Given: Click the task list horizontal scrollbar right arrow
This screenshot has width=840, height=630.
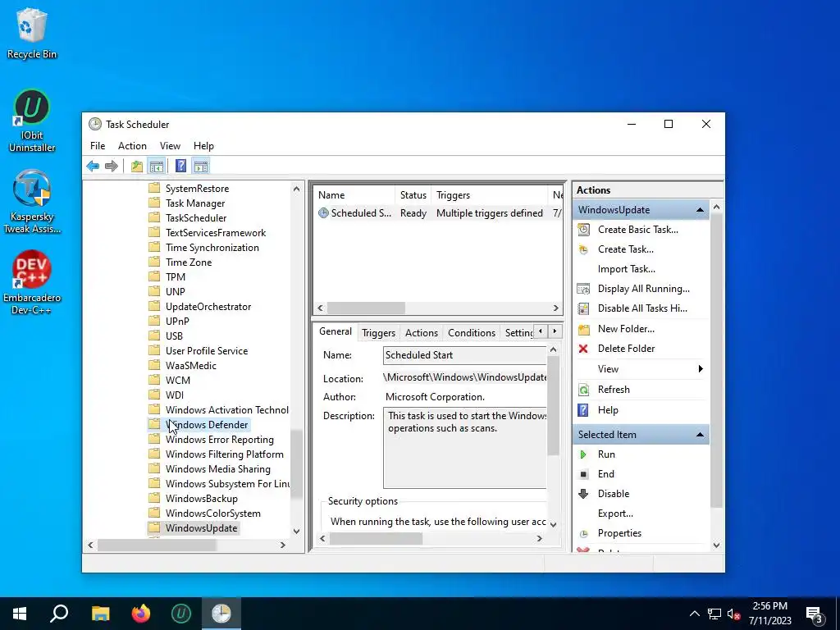Looking at the screenshot, I should point(555,308).
